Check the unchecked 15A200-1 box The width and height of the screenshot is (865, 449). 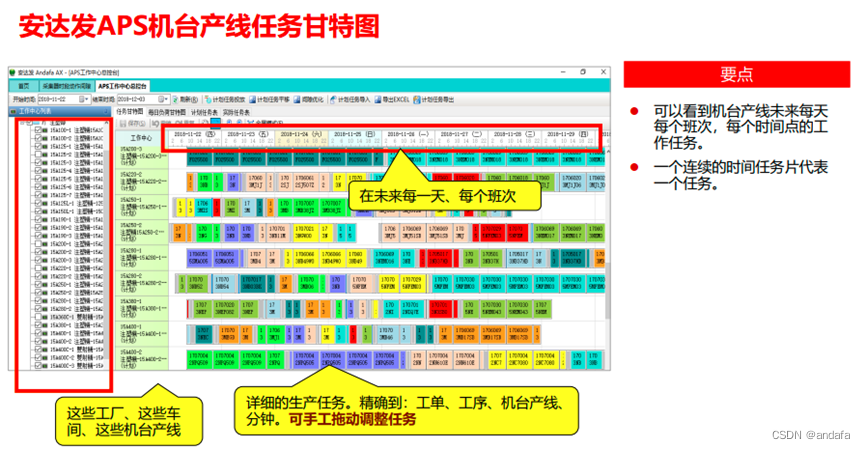[x=38, y=244]
